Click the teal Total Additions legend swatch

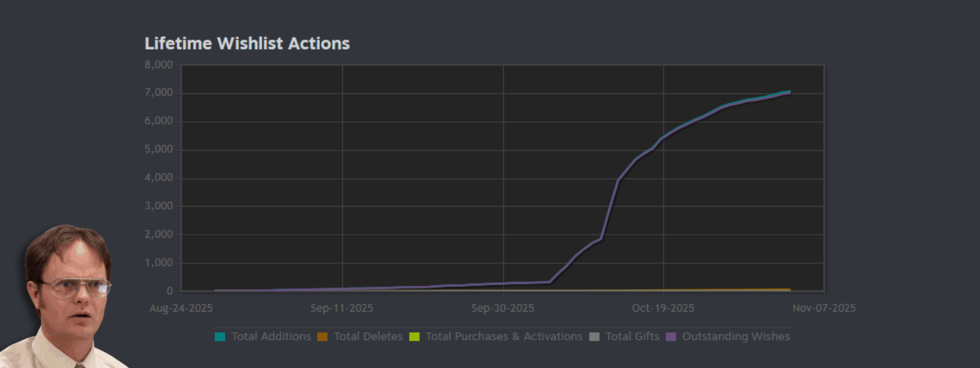220,337
